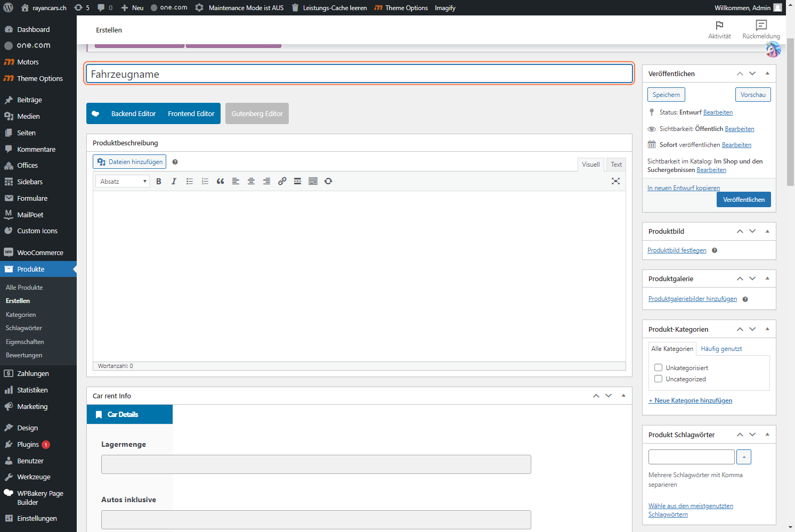Screen dimensions: 795x532
Task: Collapse the Veröffentlichen panel toggle
Action: pos(767,73)
